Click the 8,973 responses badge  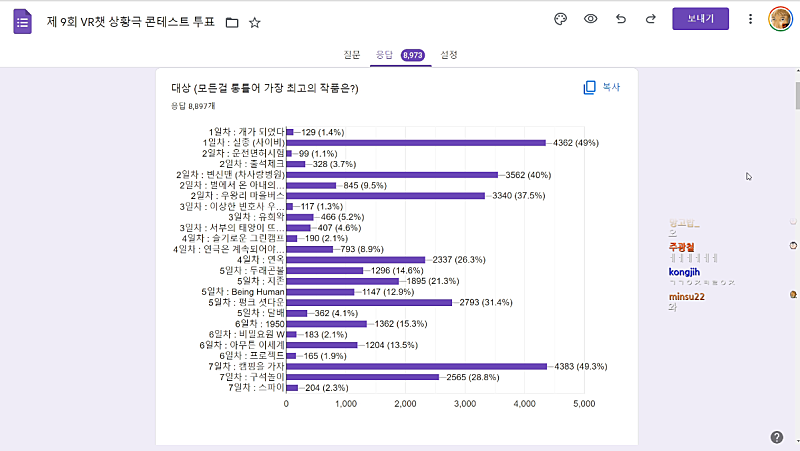coord(413,55)
